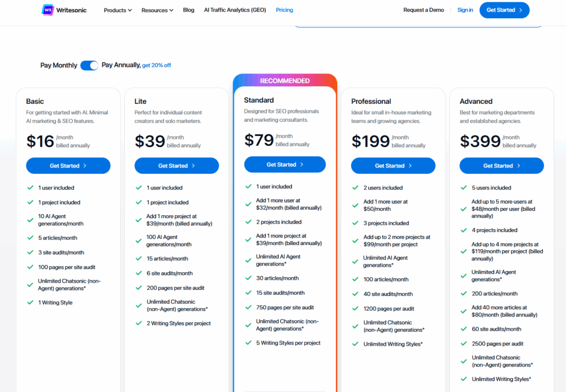Viewport: 566px width, 392px height.
Task: Click the Sign in link
Action: [x=465, y=10]
